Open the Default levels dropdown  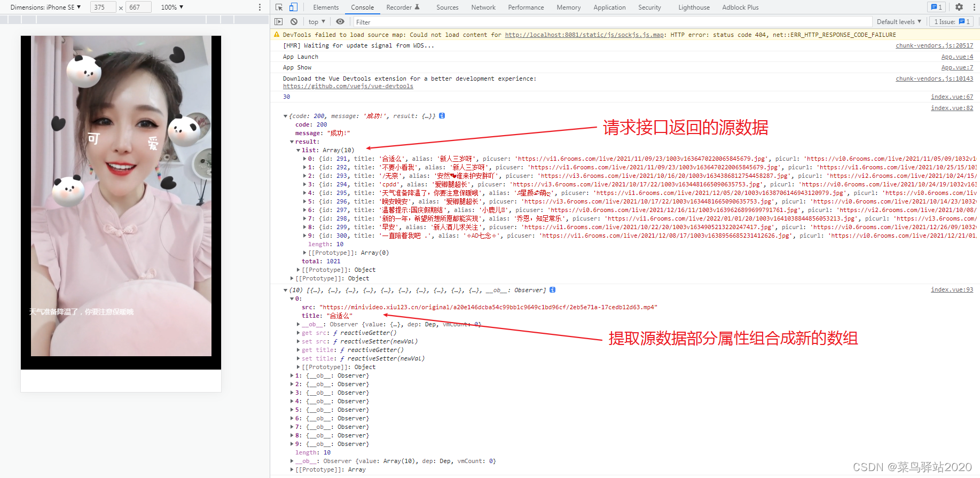(x=899, y=22)
